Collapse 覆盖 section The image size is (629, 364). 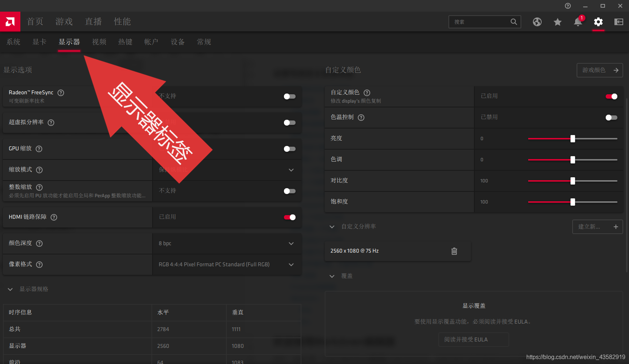point(332,276)
